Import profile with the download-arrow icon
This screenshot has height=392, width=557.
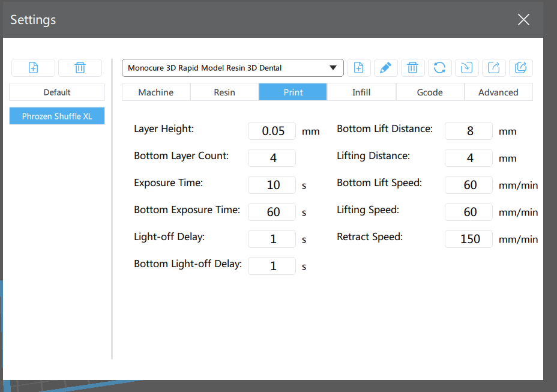point(466,67)
